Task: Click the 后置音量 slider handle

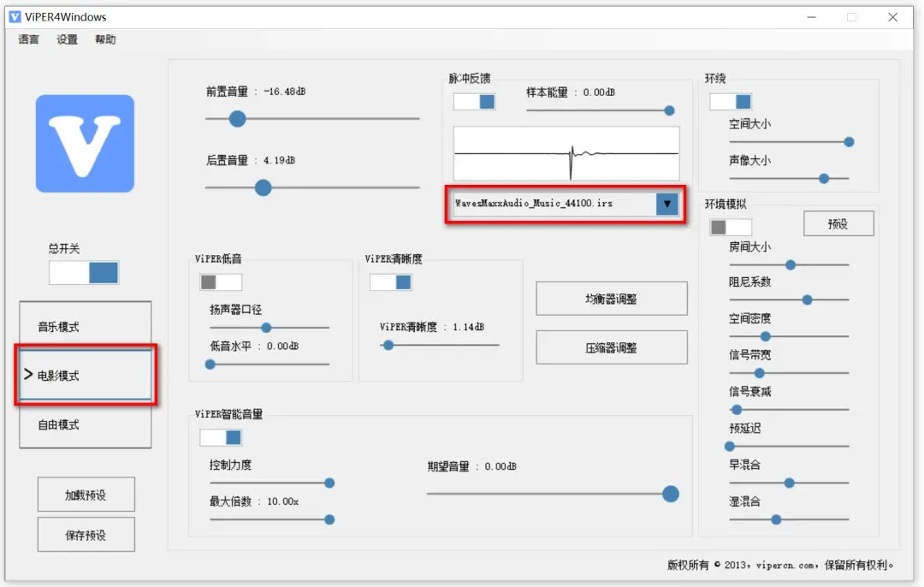Action: pos(264,188)
